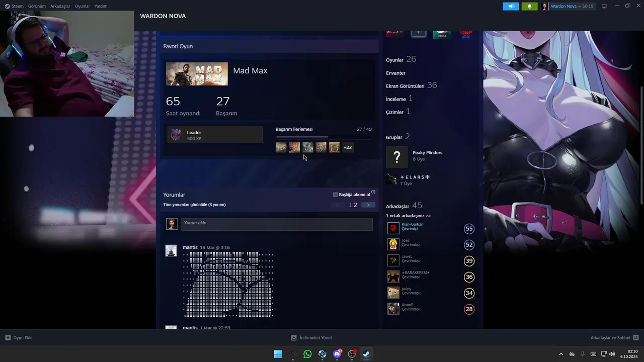Show hidden system tray icons chevron
This screenshot has height=362, width=644.
point(561,354)
